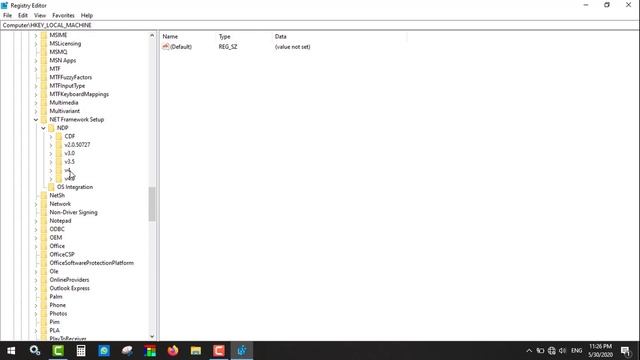Viewport: 640px width, 360px height.
Task: Click the REG_SZ type cell
Action: click(228, 47)
